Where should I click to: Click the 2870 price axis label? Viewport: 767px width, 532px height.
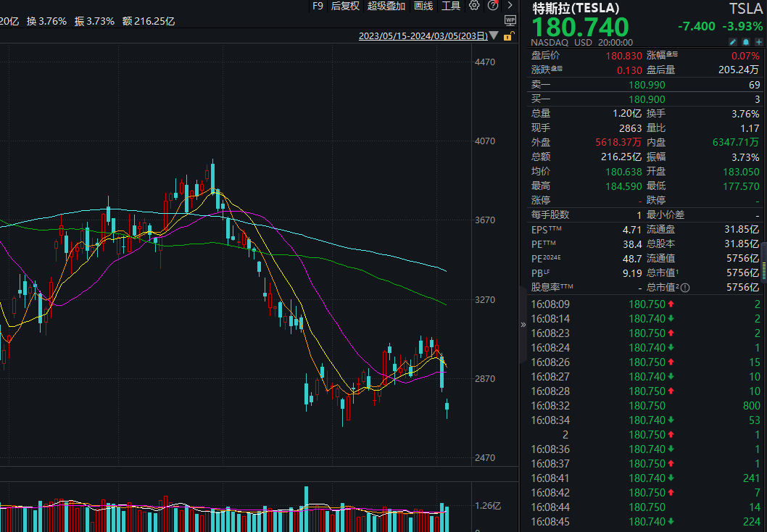(x=485, y=379)
